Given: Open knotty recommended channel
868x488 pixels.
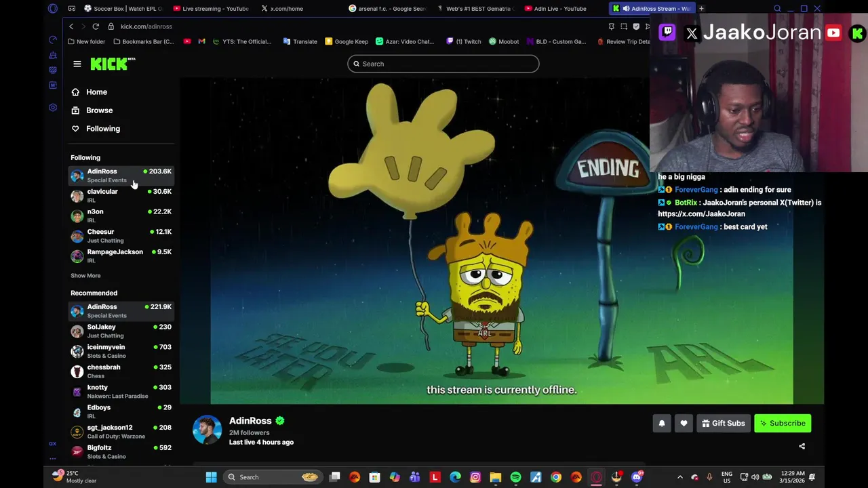Looking at the screenshot, I should point(121,392).
